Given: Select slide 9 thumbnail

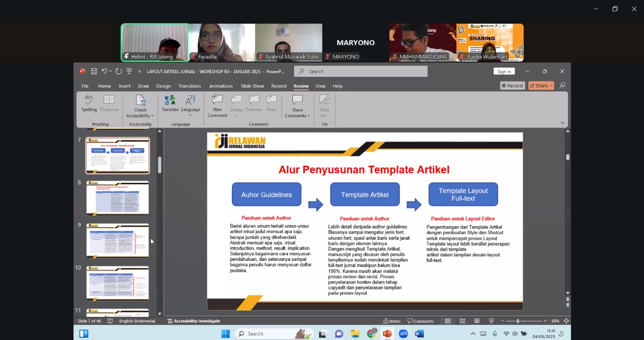Looking at the screenshot, I should point(118,241).
